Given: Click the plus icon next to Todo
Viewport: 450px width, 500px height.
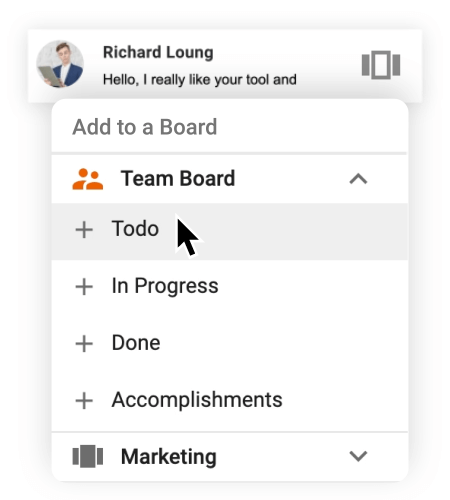Looking at the screenshot, I should click(x=84, y=230).
